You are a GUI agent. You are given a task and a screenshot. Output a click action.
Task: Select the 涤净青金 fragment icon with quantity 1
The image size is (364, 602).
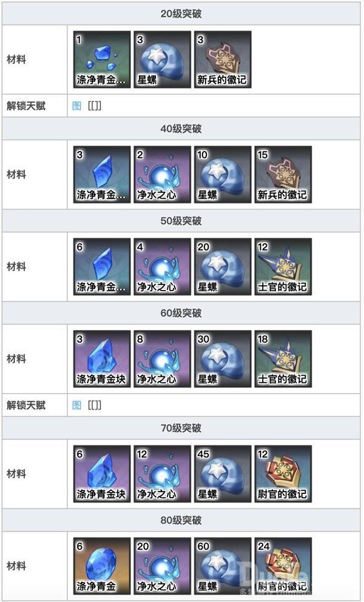[x=102, y=59]
